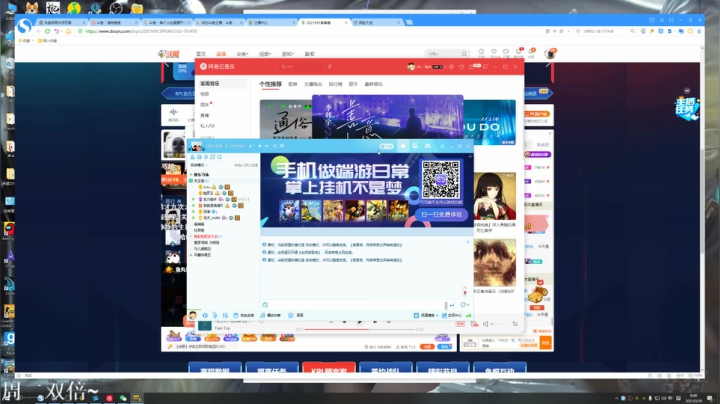Screen dimensions: 720x404
Task: Click 首页 in Douyu top navigation
Action: pyautogui.click(x=201, y=54)
